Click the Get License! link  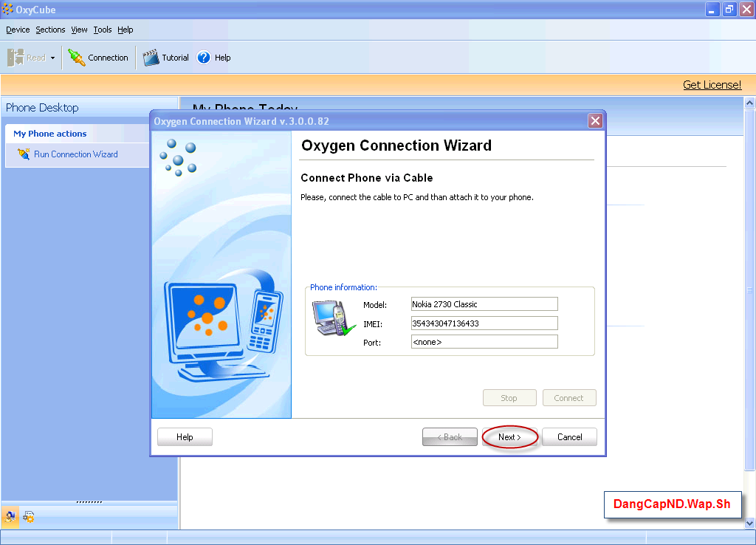(712, 85)
